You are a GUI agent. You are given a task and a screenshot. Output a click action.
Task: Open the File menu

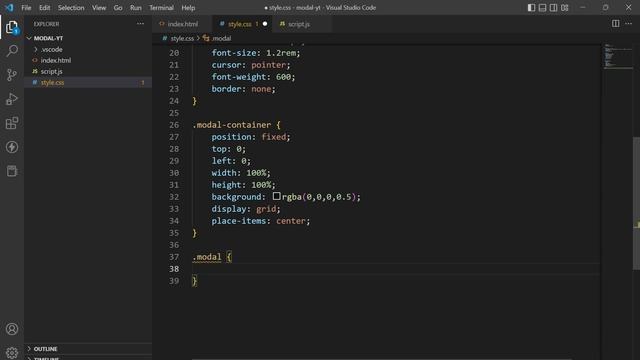pos(26,7)
